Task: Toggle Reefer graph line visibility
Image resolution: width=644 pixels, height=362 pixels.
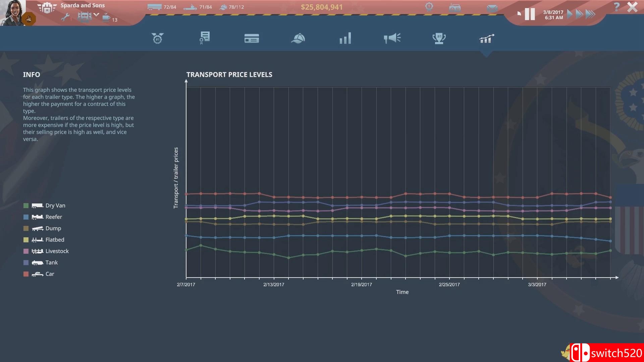Action: (x=26, y=217)
